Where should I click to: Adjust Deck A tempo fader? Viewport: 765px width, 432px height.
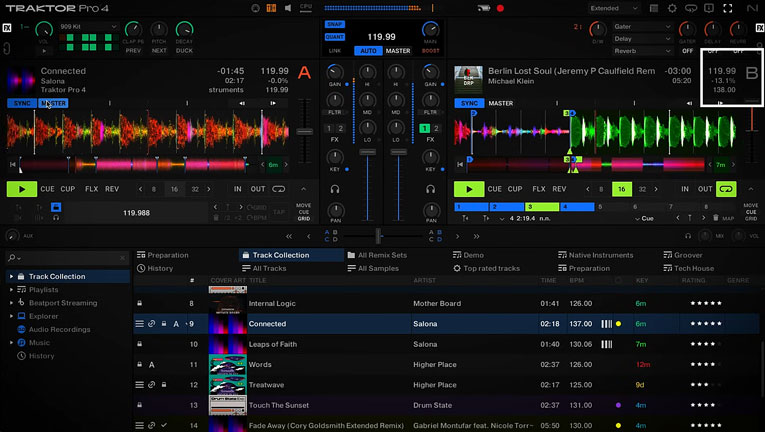304,132
